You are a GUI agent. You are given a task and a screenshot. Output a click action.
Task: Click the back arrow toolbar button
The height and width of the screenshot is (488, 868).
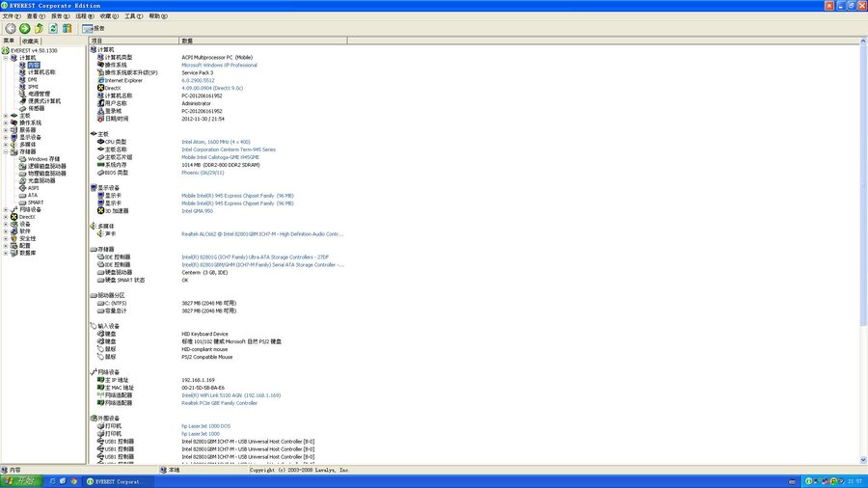click(x=10, y=28)
